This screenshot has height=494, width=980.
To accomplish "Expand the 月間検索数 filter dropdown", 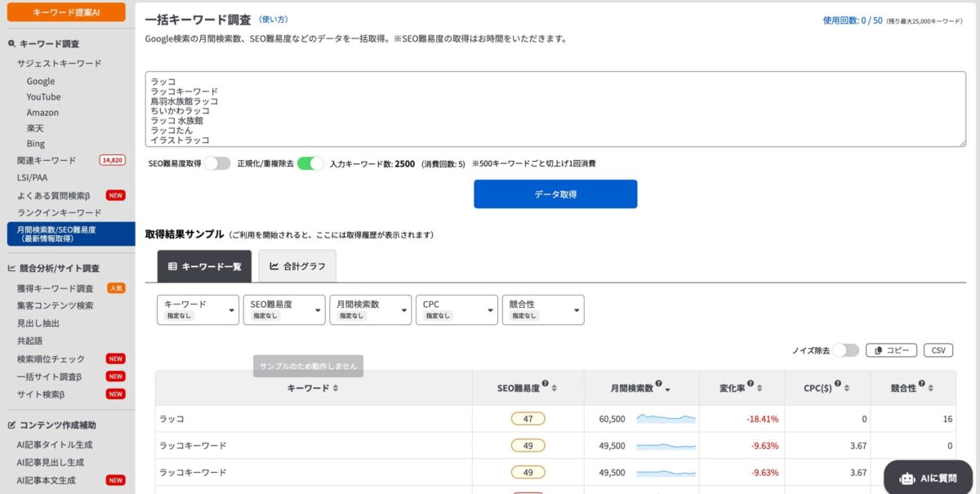I will 370,309.
